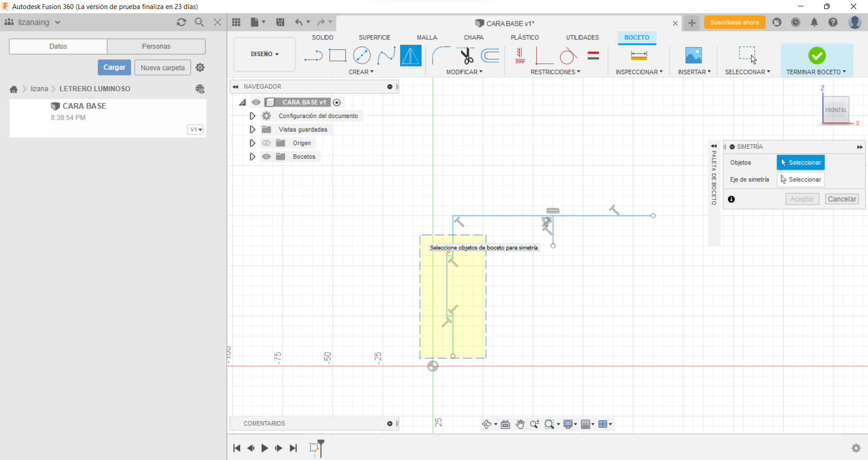Open the Help question mark menu

833,22
